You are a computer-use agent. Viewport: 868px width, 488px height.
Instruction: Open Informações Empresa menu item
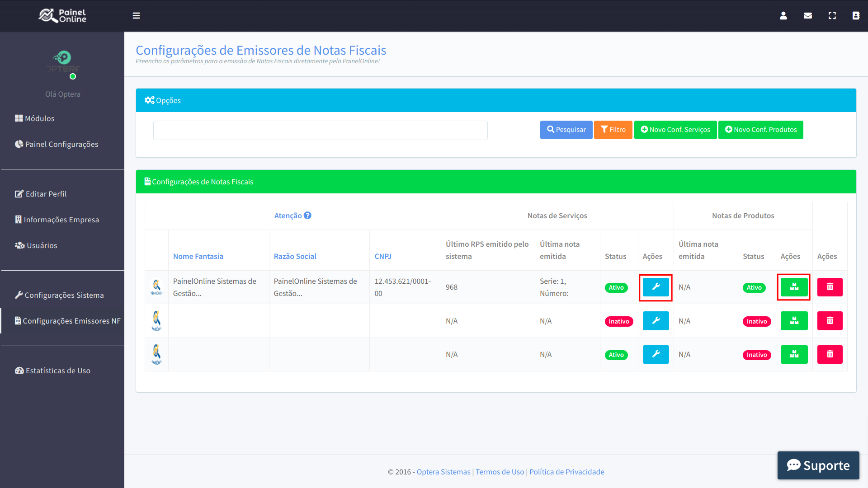(x=57, y=220)
